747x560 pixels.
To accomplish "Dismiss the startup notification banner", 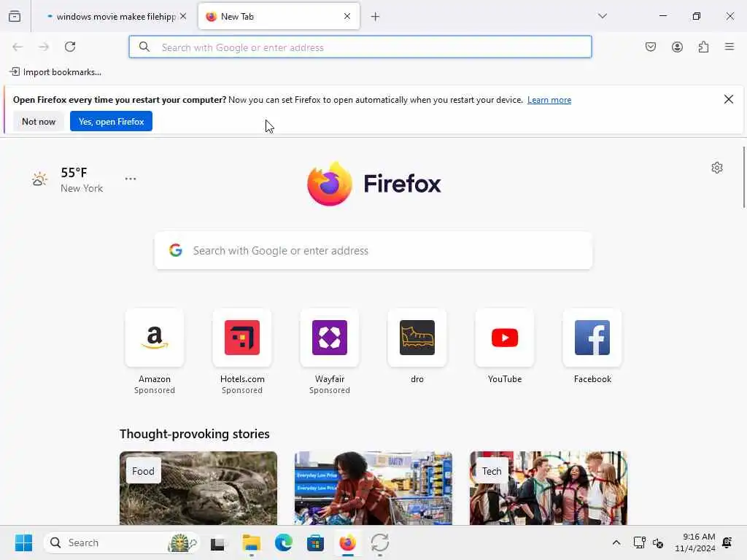I will coord(729,99).
